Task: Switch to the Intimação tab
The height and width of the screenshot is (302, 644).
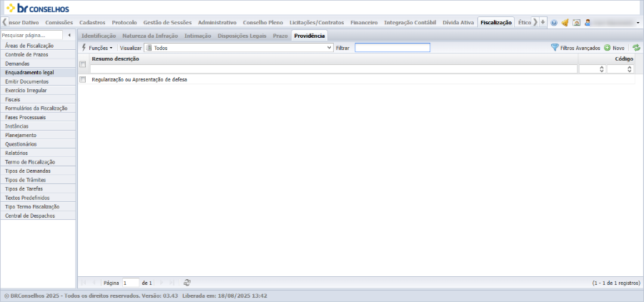Action: pyautogui.click(x=197, y=36)
